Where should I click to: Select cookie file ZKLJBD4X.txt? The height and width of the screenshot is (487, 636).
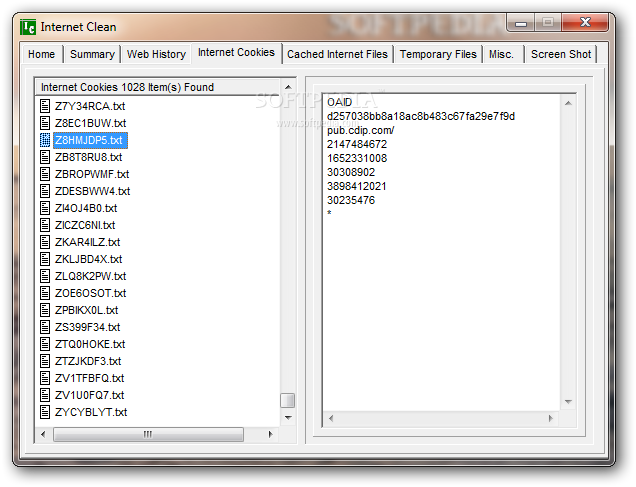tap(88, 259)
